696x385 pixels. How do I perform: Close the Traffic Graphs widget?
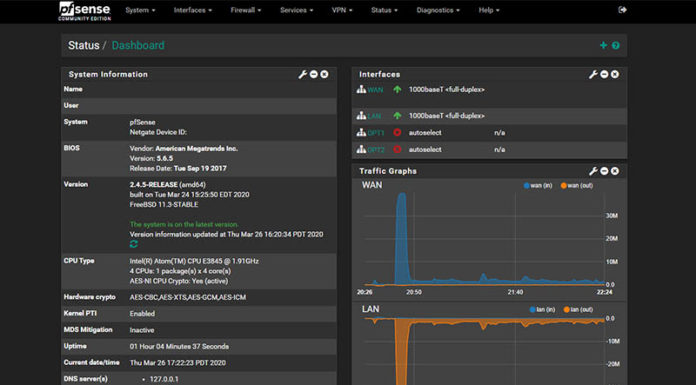click(615, 171)
